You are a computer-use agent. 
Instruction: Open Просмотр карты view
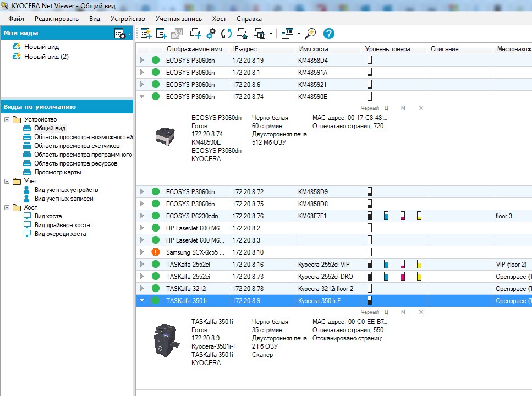pos(58,172)
